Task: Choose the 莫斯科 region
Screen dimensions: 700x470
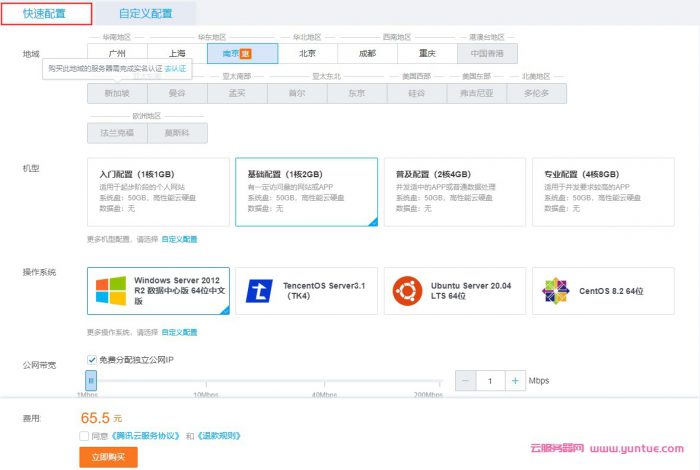Action: pyautogui.click(x=177, y=133)
